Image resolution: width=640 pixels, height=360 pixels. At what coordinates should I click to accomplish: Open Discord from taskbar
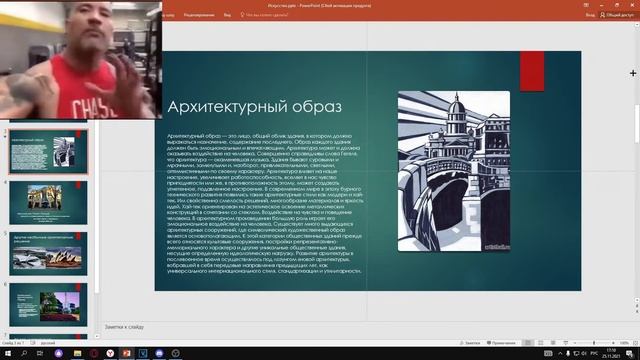[159, 353]
